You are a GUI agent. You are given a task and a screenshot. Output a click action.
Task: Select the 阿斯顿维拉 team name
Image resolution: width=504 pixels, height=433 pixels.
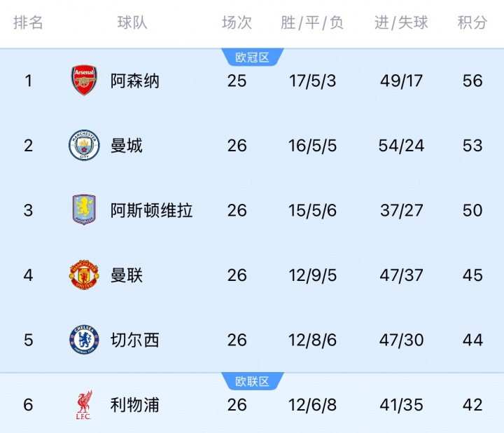152,210
